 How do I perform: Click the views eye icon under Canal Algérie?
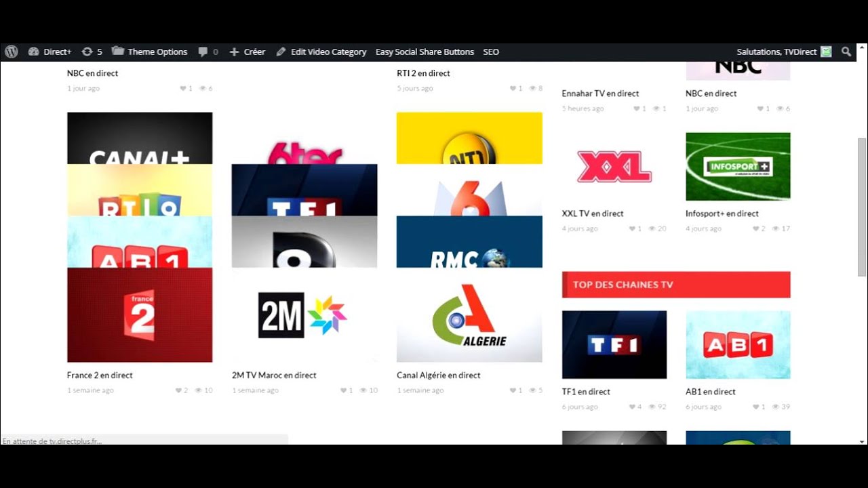pyautogui.click(x=533, y=390)
